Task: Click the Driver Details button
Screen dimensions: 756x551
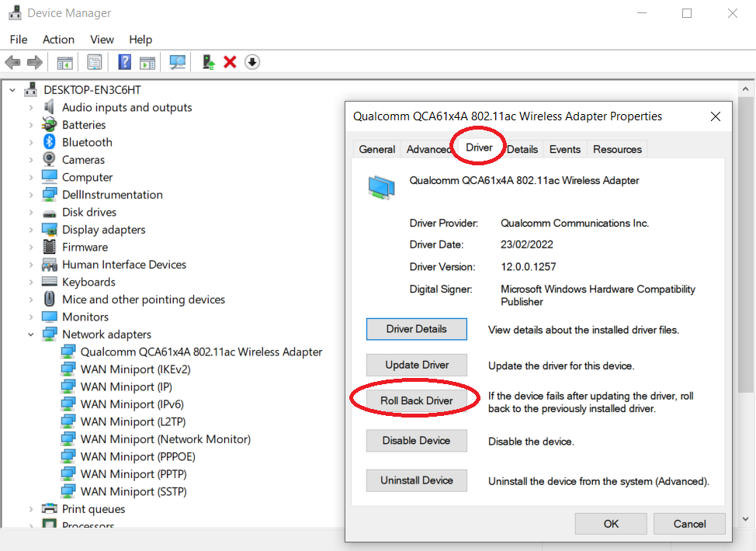Action: point(417,329)
